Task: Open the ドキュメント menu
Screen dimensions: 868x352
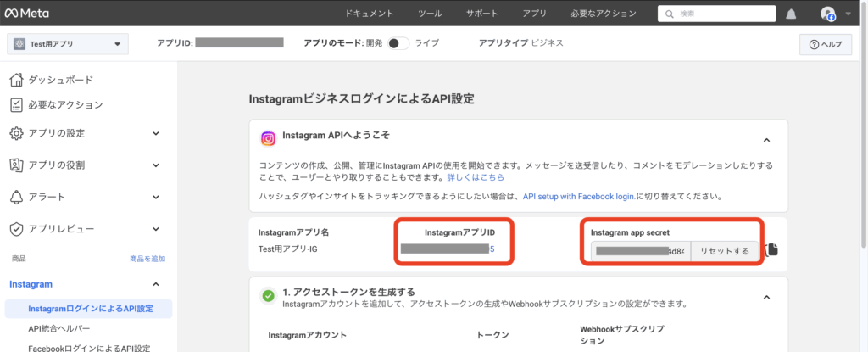Action: (x=370, y=14)
